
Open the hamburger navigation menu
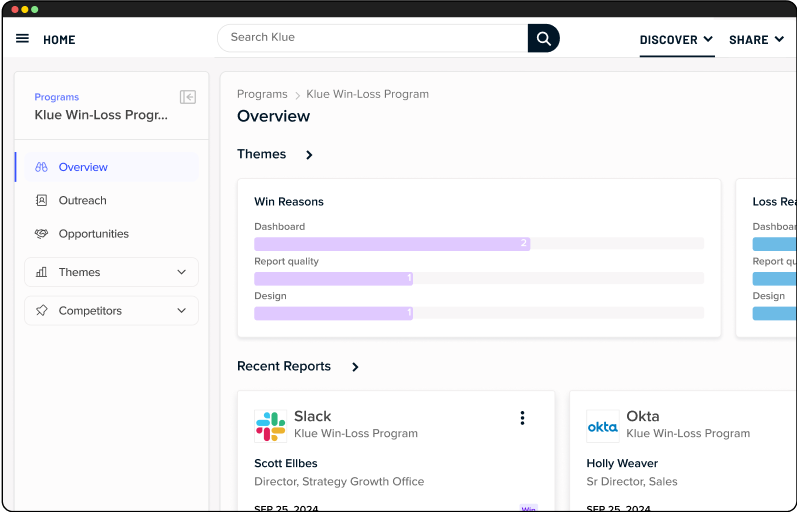(22, 39)
